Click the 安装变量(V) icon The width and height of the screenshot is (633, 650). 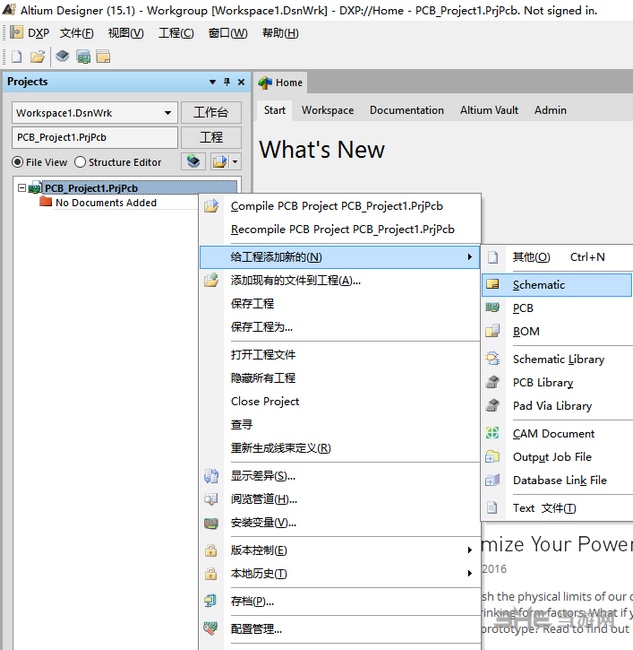[211, 523]
